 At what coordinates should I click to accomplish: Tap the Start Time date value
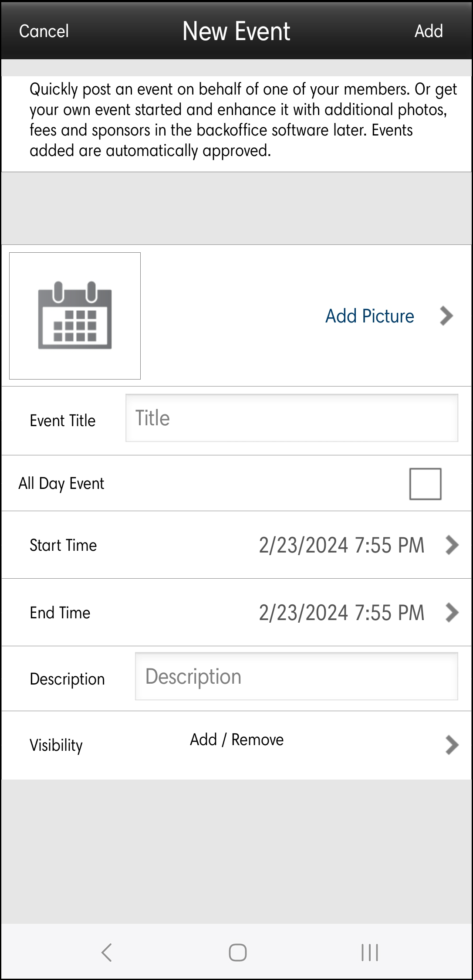341,545
